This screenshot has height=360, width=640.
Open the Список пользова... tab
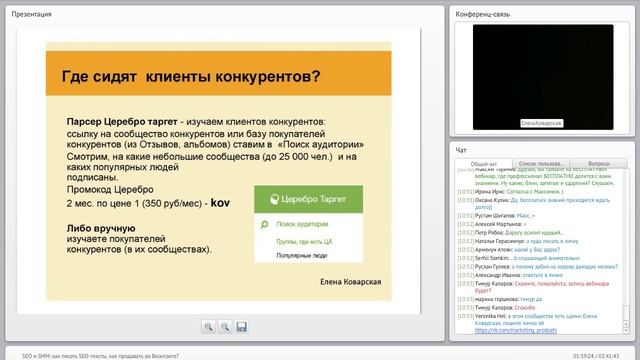[x=541, y=164]
